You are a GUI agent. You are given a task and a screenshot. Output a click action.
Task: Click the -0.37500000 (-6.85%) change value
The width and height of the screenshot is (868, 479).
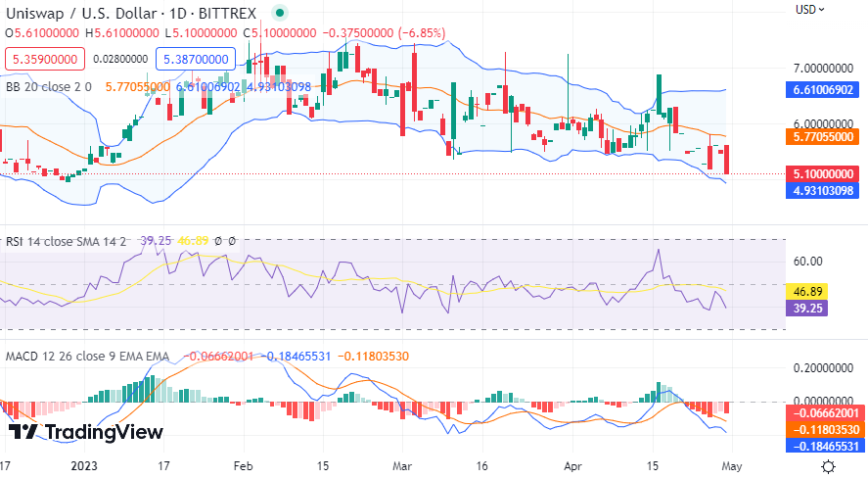click(x=385, y=33)
